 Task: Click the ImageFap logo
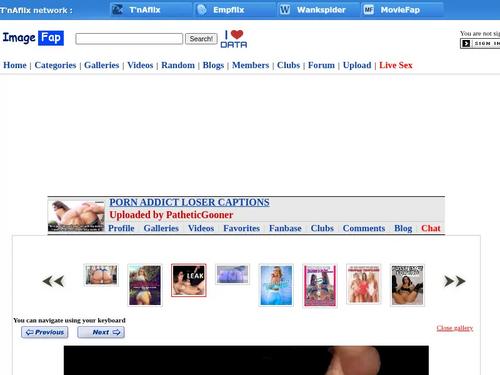(33, 38)
